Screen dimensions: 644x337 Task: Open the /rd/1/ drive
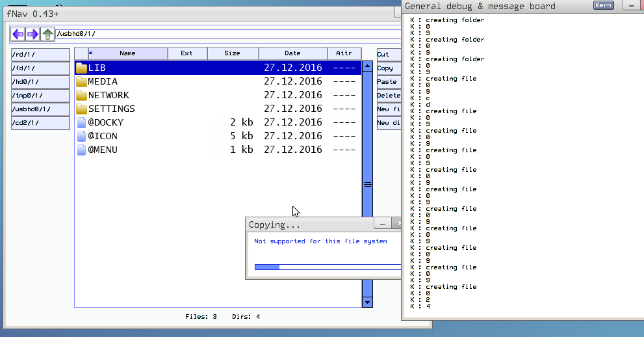pyautogui.click(x=40, y=55)
